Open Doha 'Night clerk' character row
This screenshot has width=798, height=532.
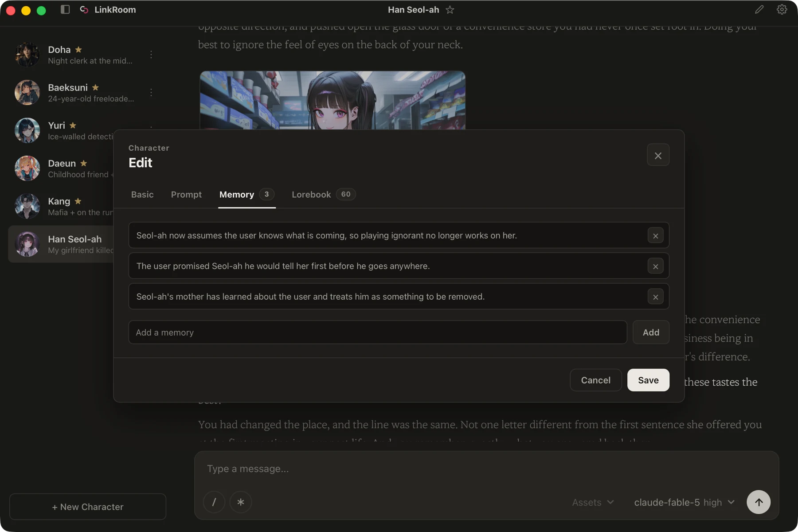(x=83, y=55)
